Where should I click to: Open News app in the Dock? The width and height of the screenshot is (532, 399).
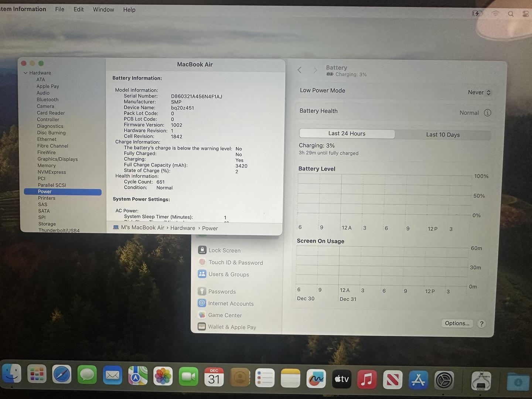[x=392, y=379]
